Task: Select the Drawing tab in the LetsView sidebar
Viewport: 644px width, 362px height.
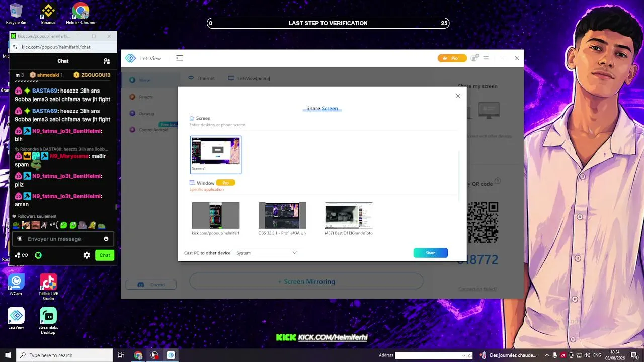Action: (x=146, y=113)
